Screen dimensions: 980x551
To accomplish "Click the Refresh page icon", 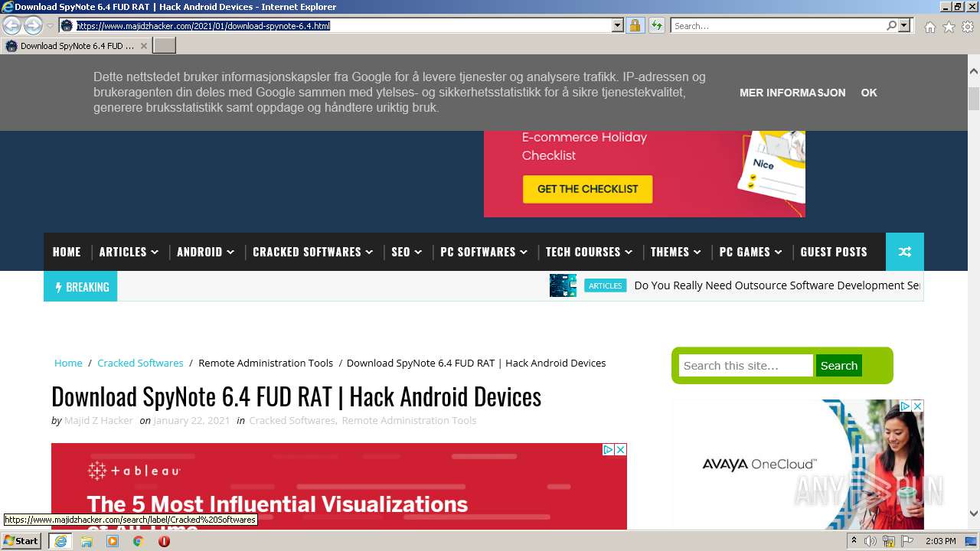I will click(x=656, y=25).
